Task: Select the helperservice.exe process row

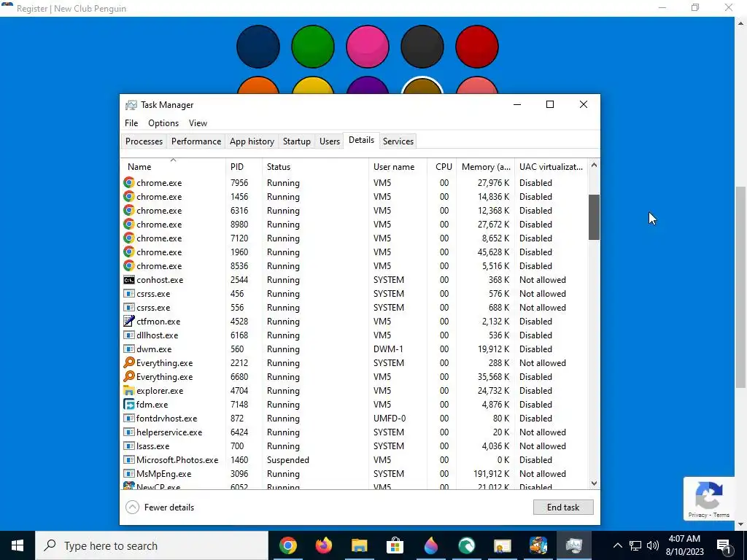Action: [355, 432]
